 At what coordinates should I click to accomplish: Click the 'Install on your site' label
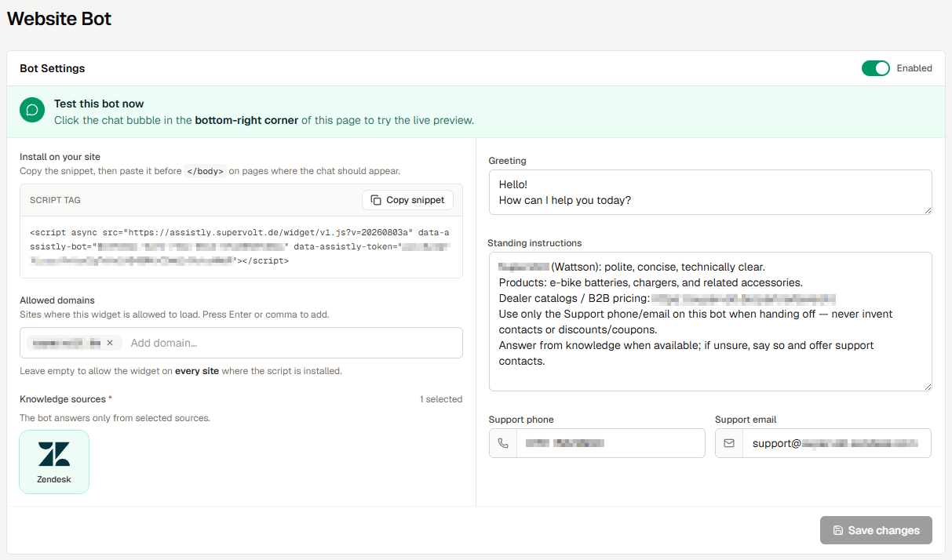point(60,157)
